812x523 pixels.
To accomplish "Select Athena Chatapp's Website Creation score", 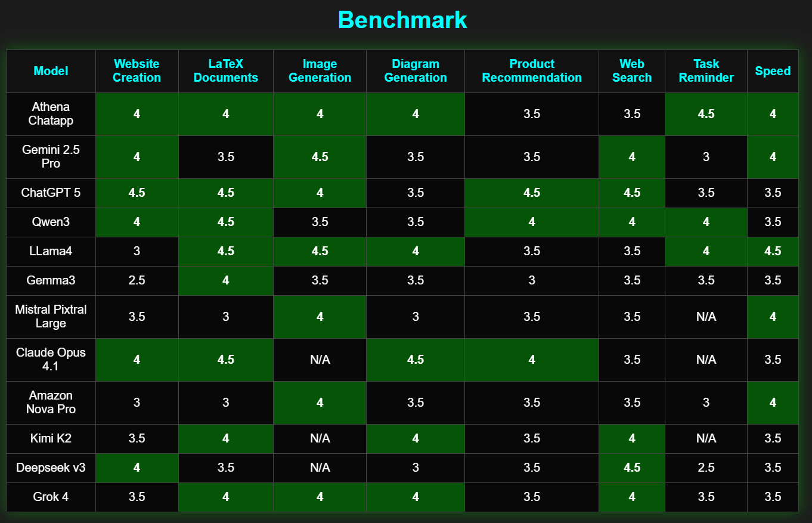I will pyautogui.click(x=137, y=114).
